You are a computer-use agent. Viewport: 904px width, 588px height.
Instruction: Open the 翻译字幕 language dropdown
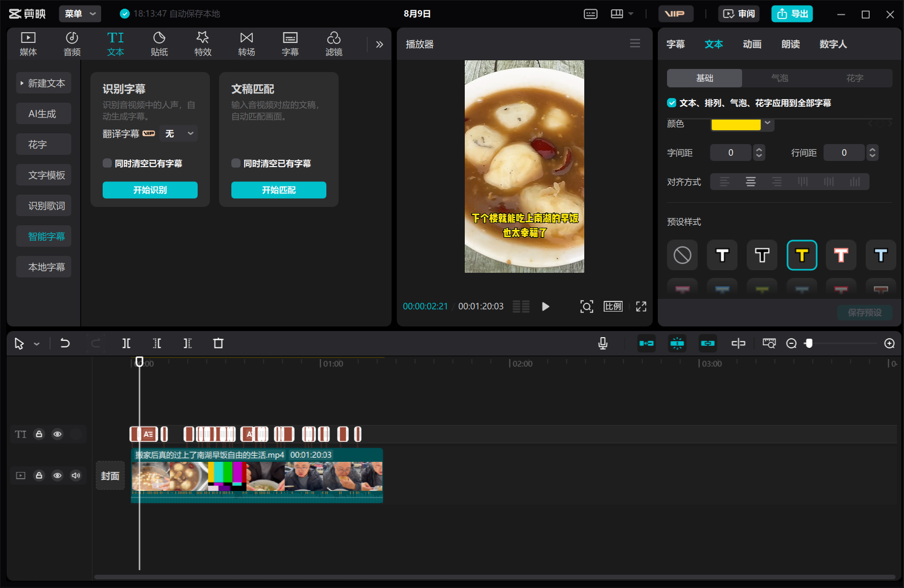click(179, 133)
